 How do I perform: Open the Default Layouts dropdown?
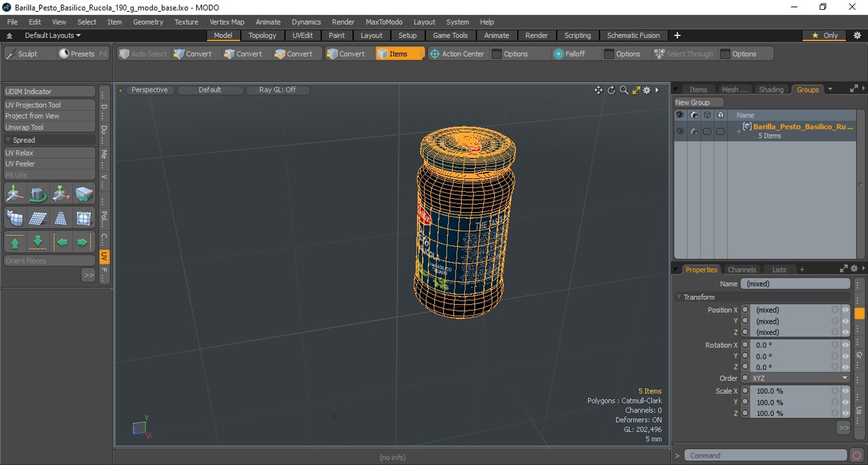coord(52,35)
